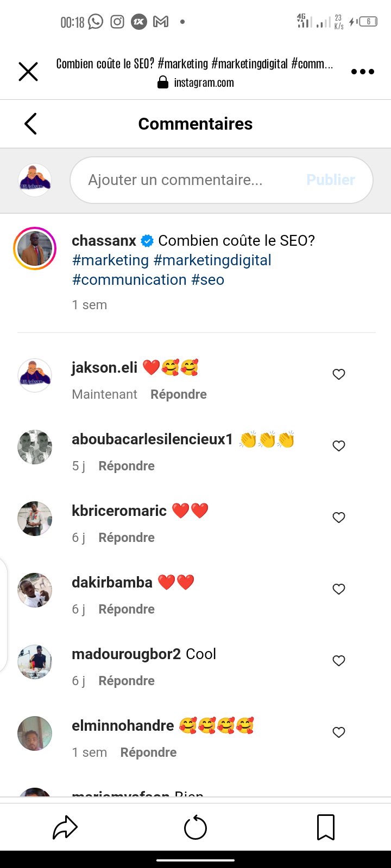Tap the share arrow icon

pos(65,828)
